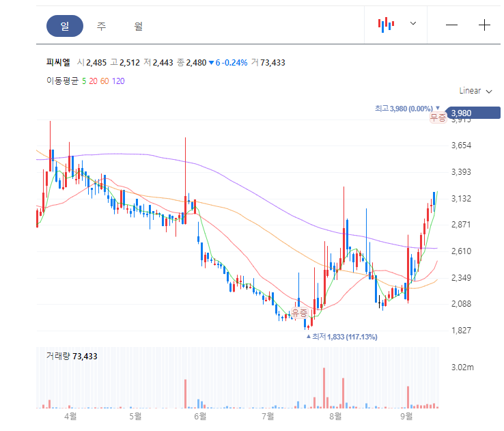Toggle the 20-day moving average
The height and width of the screenshot is (431, 504).
[x=93, y=81]
